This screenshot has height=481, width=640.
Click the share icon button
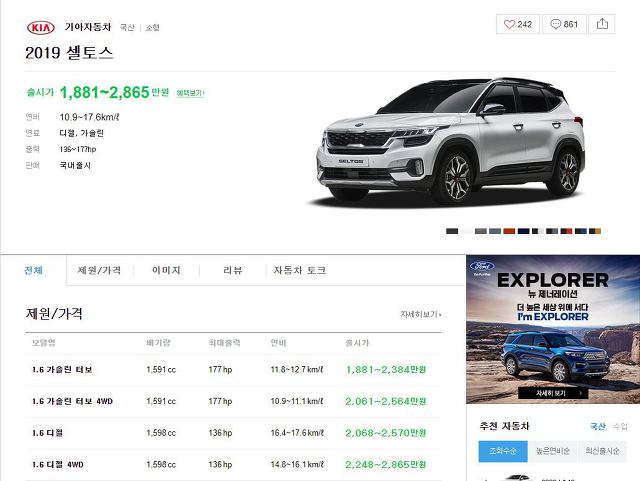[x=602, y=24]
